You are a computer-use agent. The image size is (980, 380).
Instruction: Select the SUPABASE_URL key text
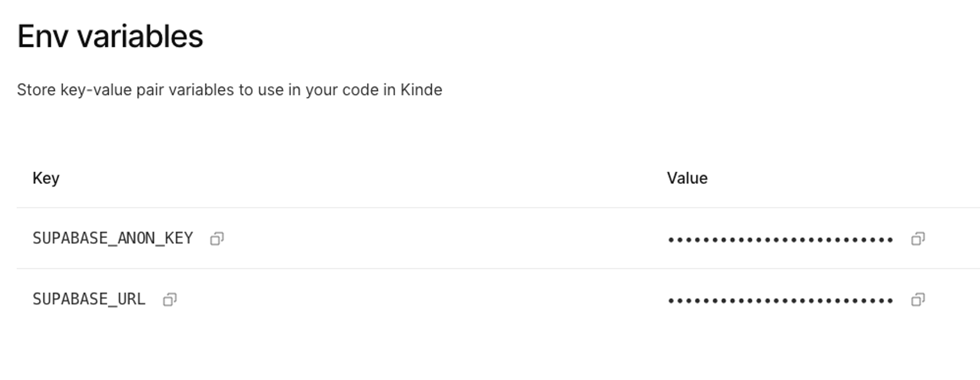click(x=89, y=299)
